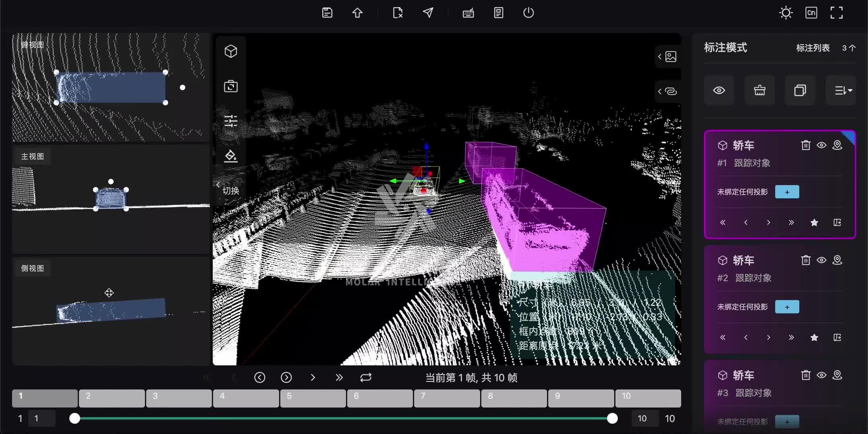Switch to the 标注列表 tab
Screen dimensions: 868x434
(x=813, y=48)
